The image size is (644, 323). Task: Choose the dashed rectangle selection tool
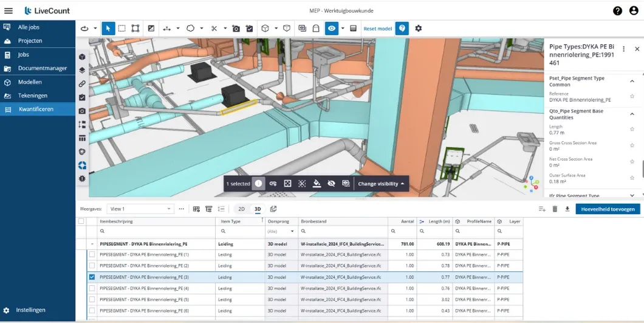click(x=122, y=29)
